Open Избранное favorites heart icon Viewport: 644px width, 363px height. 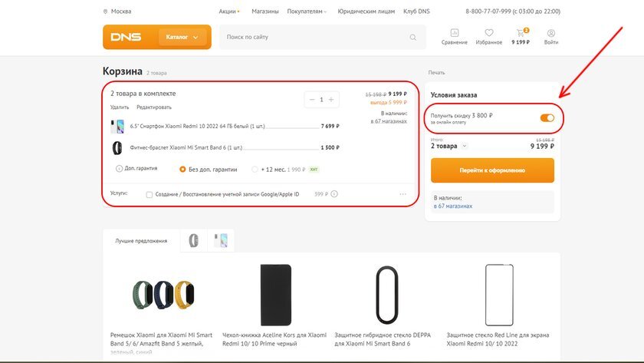[489, 33]
